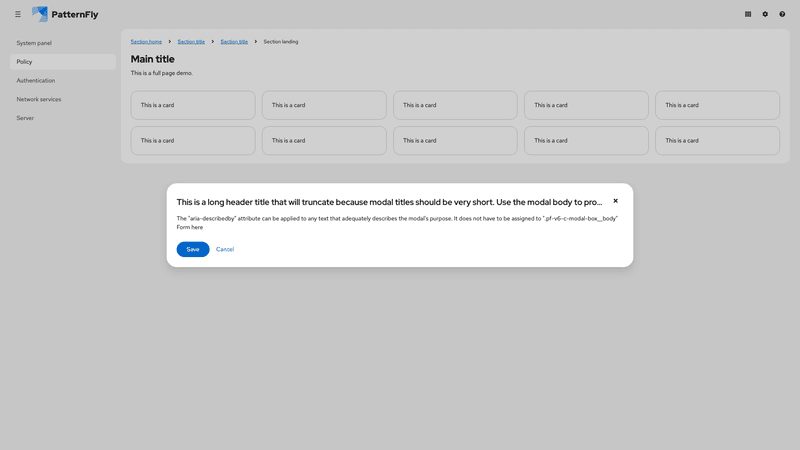Open the settings gear icon
Screen dimensions: 800x450
pyautogui.click(x=765, y=14)
